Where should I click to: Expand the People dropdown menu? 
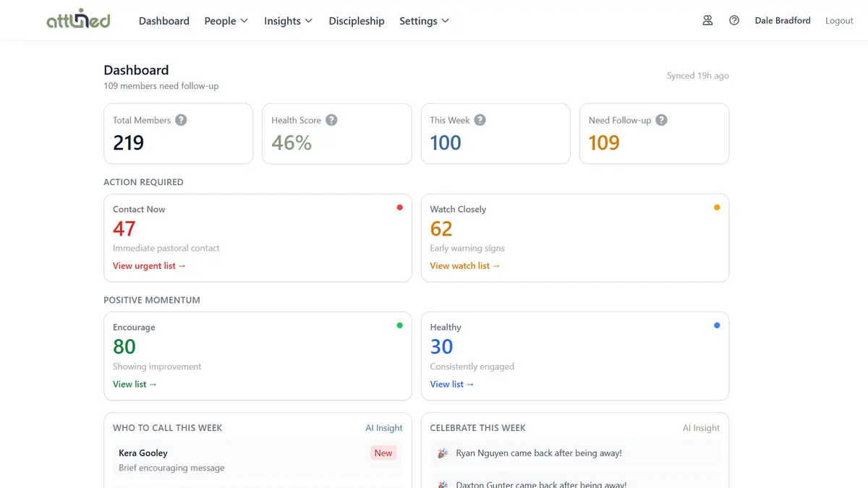[226, 21]
